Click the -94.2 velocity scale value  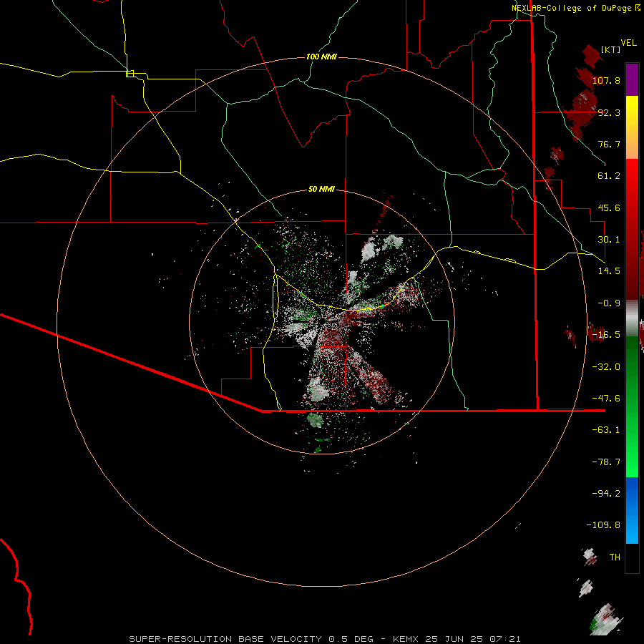(606, 494)
